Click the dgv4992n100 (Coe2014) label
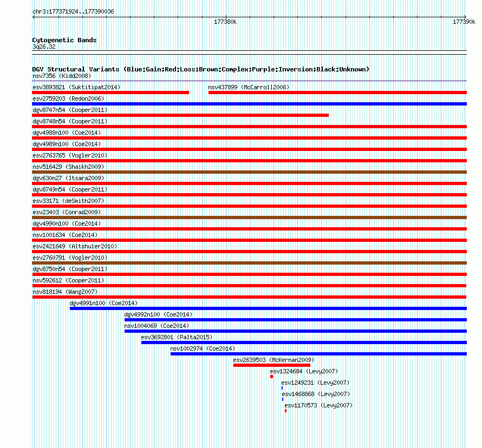Image resolution: width=482 pixels, height=448 pixels. pos(158,314)
